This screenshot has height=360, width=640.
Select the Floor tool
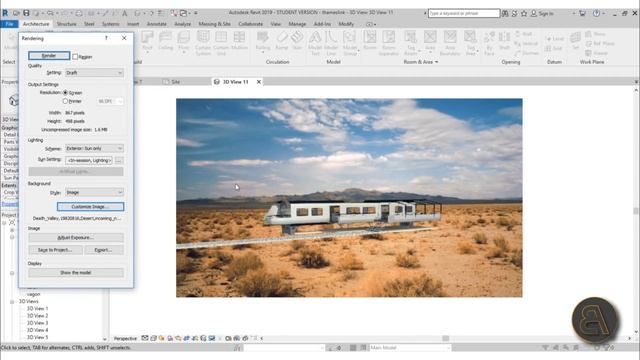tap(184, 42)
